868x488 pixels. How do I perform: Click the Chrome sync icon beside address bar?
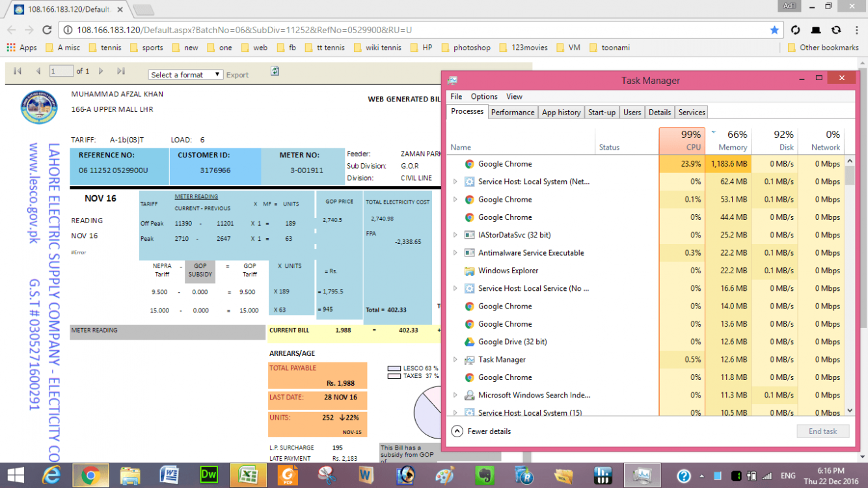click(x=795, y=30)
